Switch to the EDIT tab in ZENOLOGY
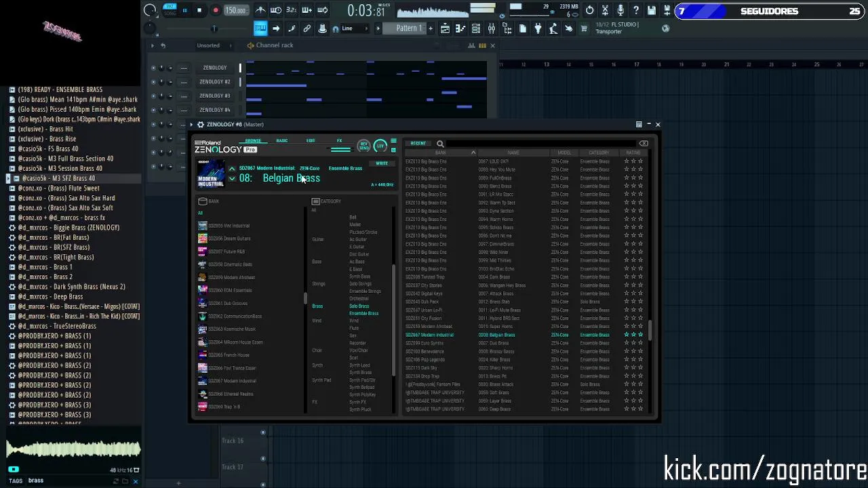The width and height of the screenshot is (868, 488). pos(311,141)
